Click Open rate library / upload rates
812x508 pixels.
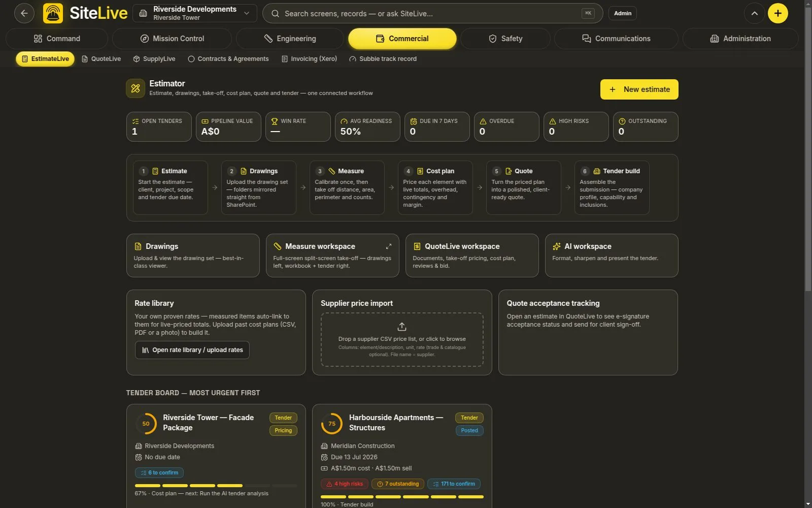click(x=192, y=350)
